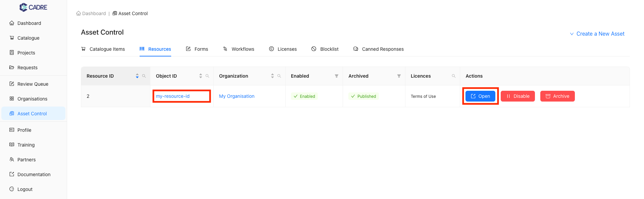Click the Open action button
The height and width of the screenshot is (199, 644).
[480, 96]
